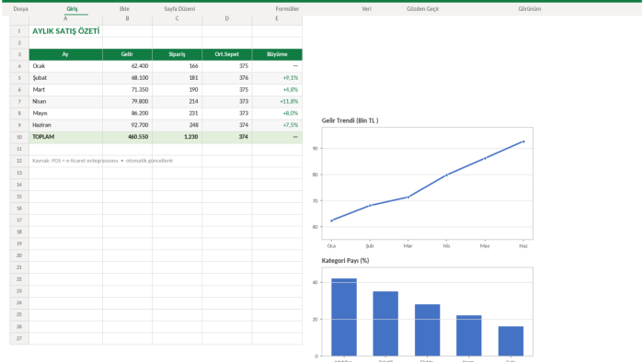
Task: Click the +11,8% growth cell
Action: (x=277, y=101)
